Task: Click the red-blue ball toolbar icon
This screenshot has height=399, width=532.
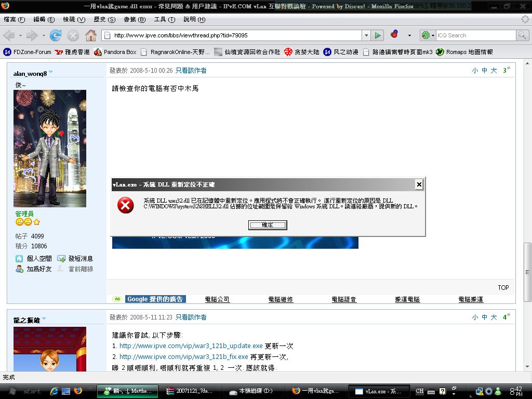Action: [x=394, y=34]
